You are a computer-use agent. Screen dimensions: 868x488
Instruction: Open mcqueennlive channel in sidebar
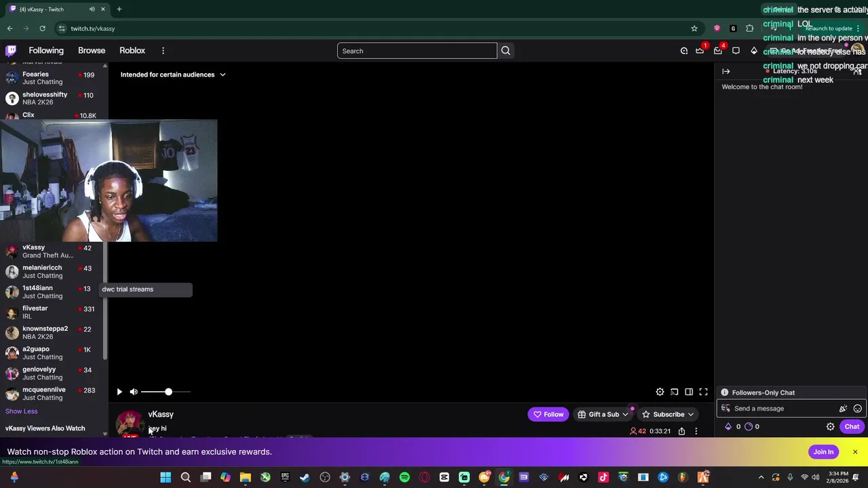52,394
